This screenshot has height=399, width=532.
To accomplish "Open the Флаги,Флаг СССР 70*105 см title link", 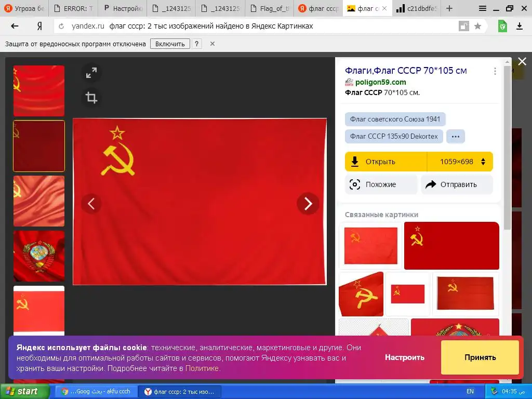I will click(x=406, y=71).
